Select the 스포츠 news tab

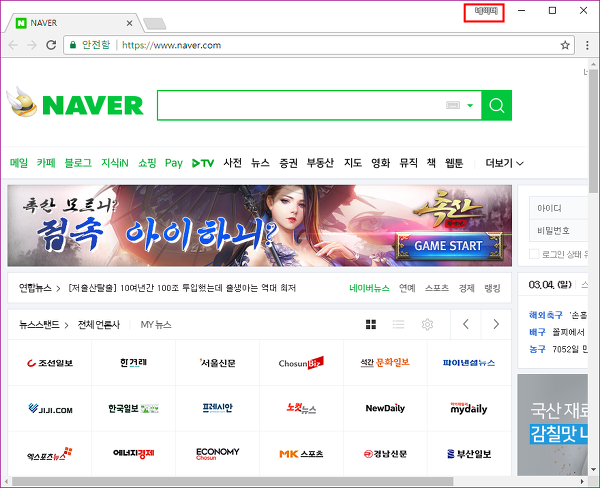coord(437,288)
